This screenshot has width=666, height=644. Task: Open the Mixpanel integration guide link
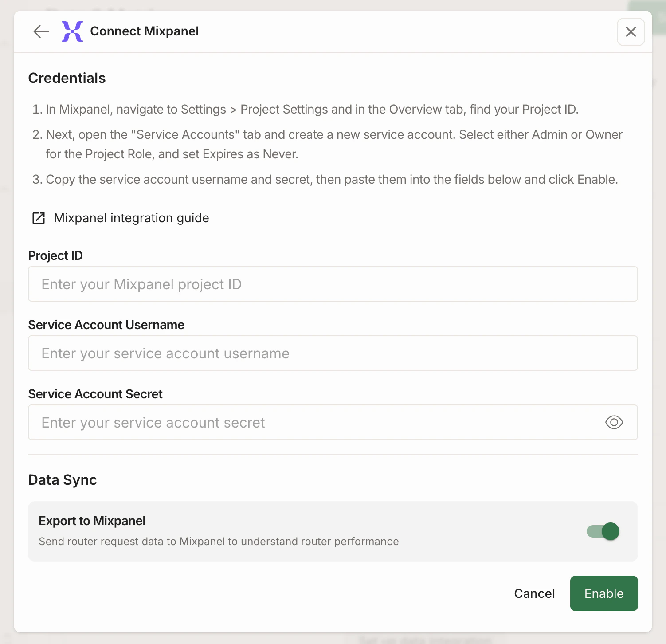click(131, 218)
